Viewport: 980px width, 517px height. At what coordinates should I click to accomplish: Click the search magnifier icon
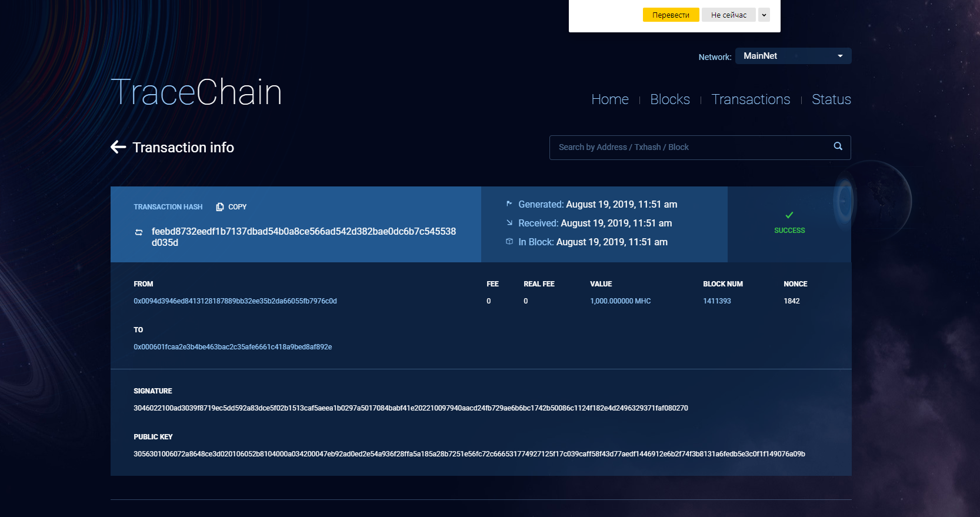(838, 146)
